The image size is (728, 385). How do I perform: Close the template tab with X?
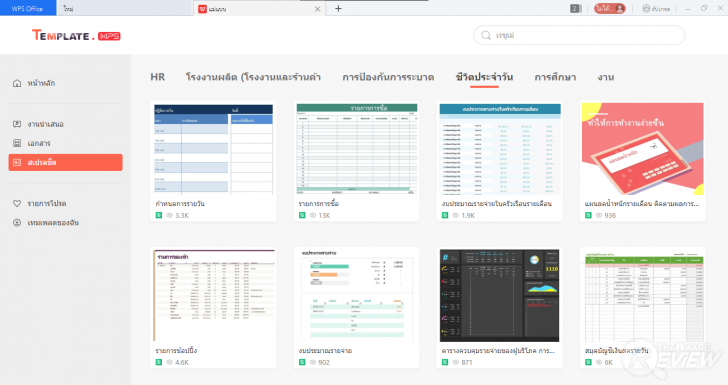point(318,9)
